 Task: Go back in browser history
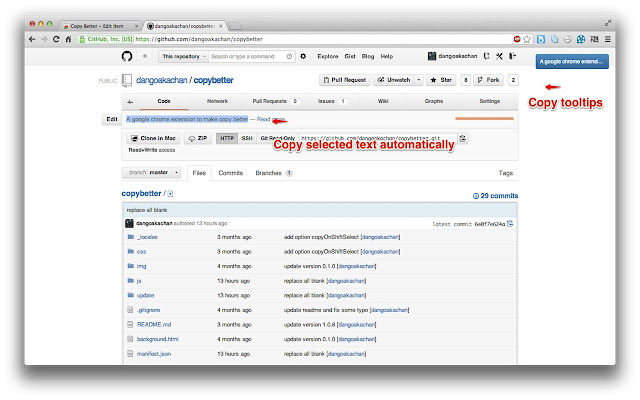coord(32,39)
